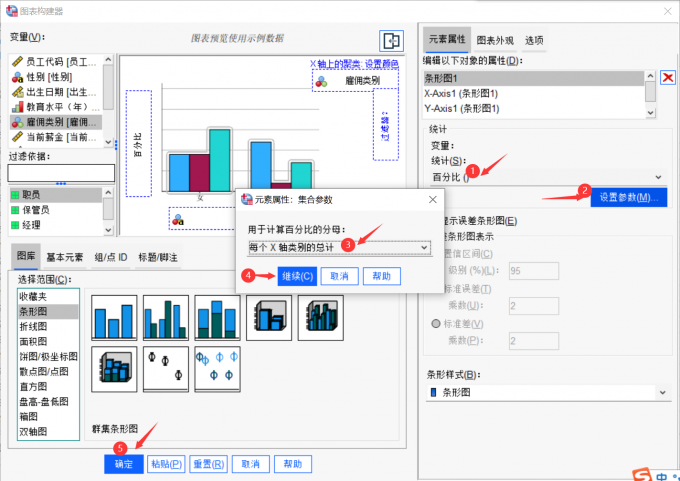Click the variable list down arrow
The height and width of the screenshot is (481, 680).
(108, 142)
